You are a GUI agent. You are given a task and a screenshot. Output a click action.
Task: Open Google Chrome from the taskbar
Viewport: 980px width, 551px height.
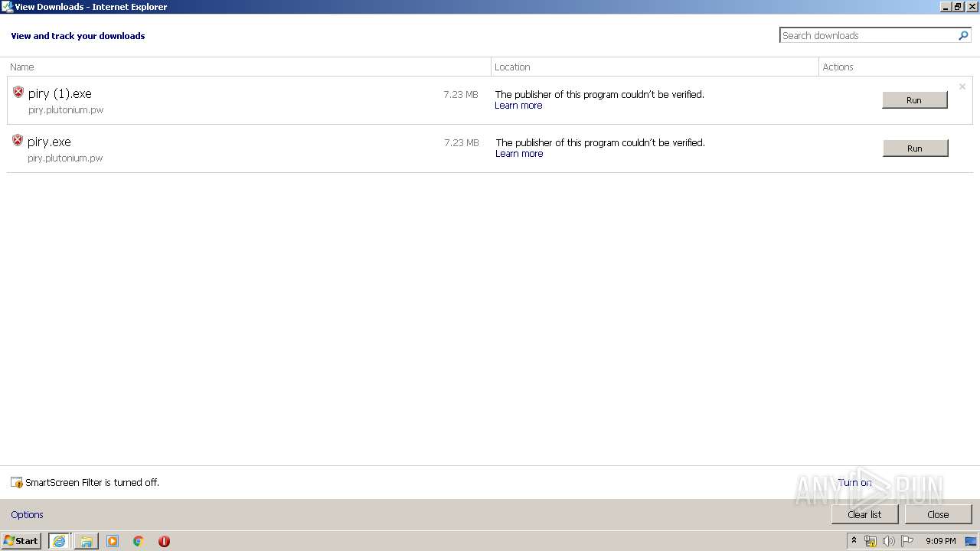[139, 541]
